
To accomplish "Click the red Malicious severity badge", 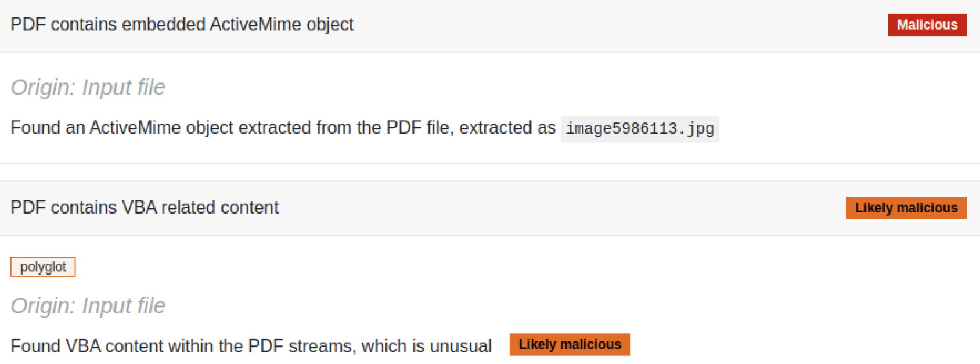I will (x=927, y=25).
